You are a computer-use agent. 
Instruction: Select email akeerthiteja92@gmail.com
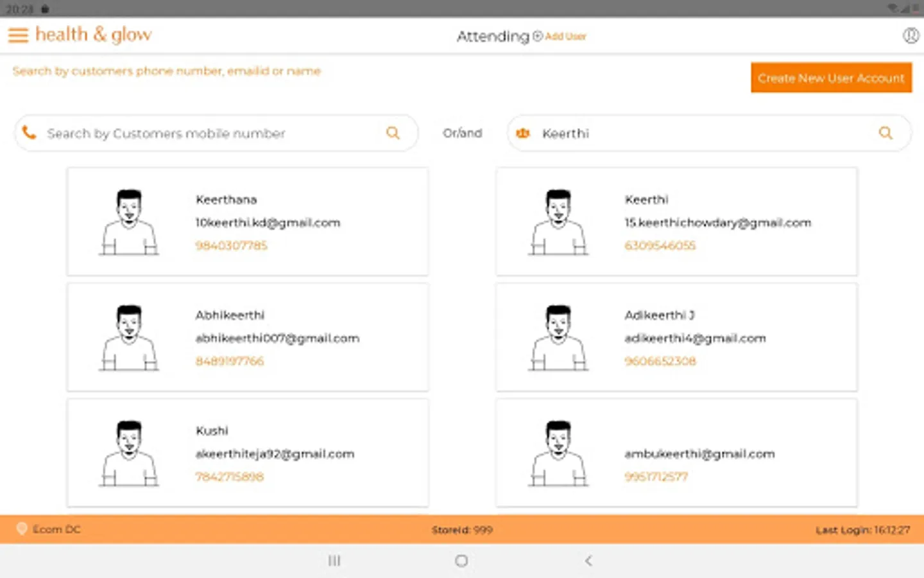coord(275,454)
